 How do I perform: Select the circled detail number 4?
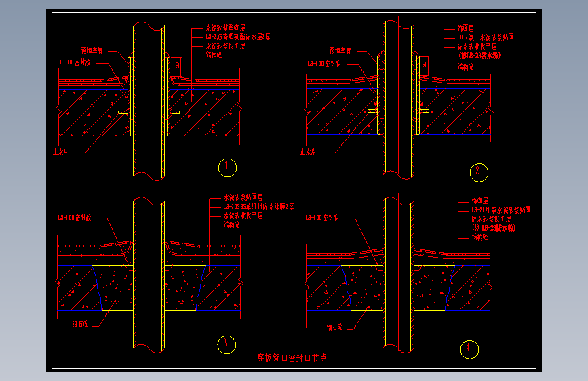coord(469,349)
